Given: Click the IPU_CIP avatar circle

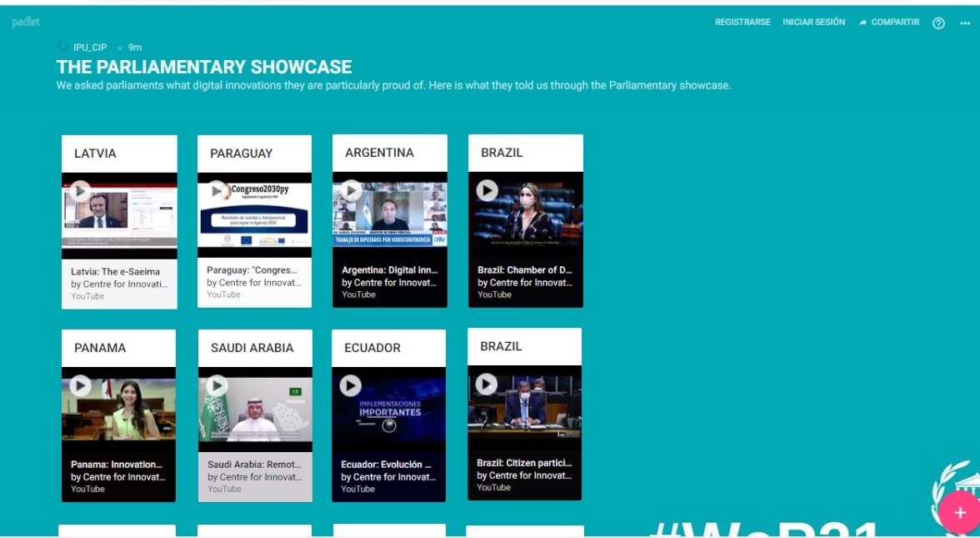Looking at the screenshot, I should click(x=62, y=47).
